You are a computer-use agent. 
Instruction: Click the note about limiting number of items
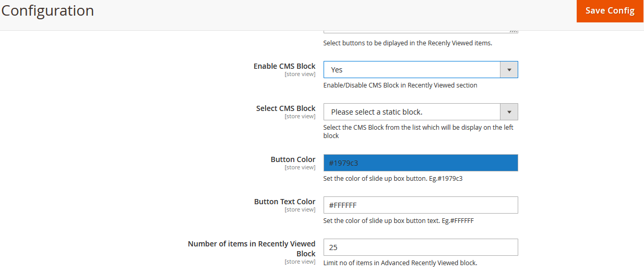click(400, 263)
